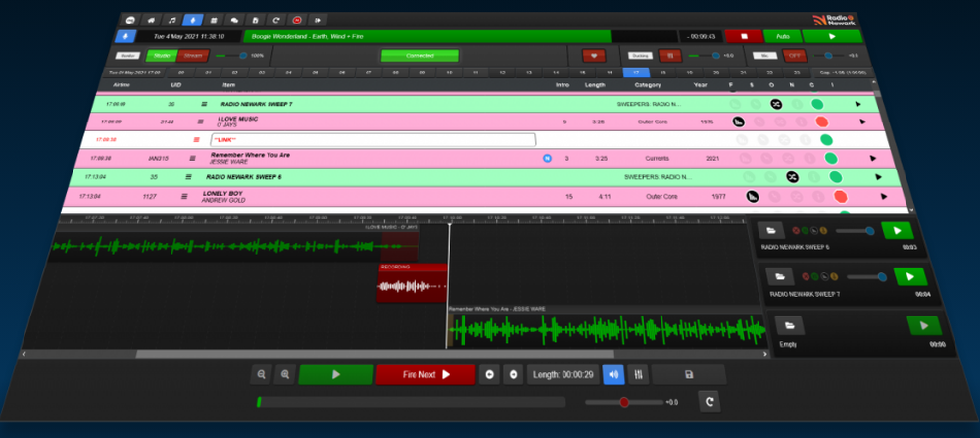Viewport: 980px width, 438px height.
Task: Click the red circle record icon in toolbar
Action: click(297, 20)
